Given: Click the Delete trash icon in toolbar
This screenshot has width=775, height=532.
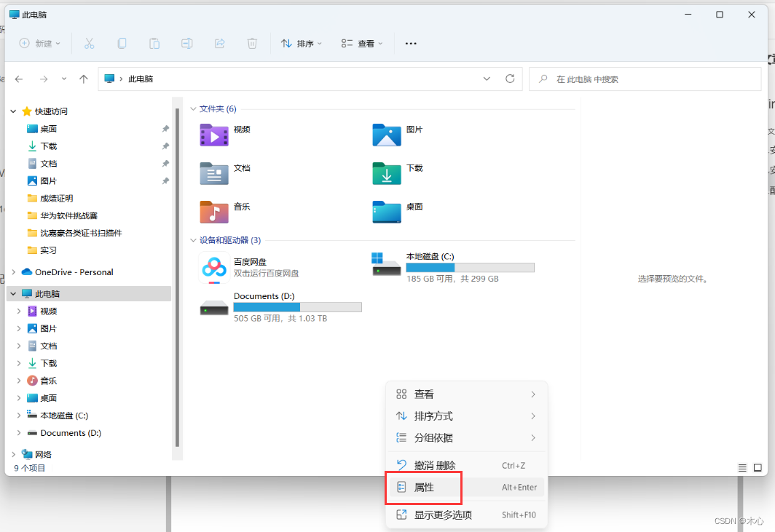Looking at the screenshot, I should [x=252, y=44].
